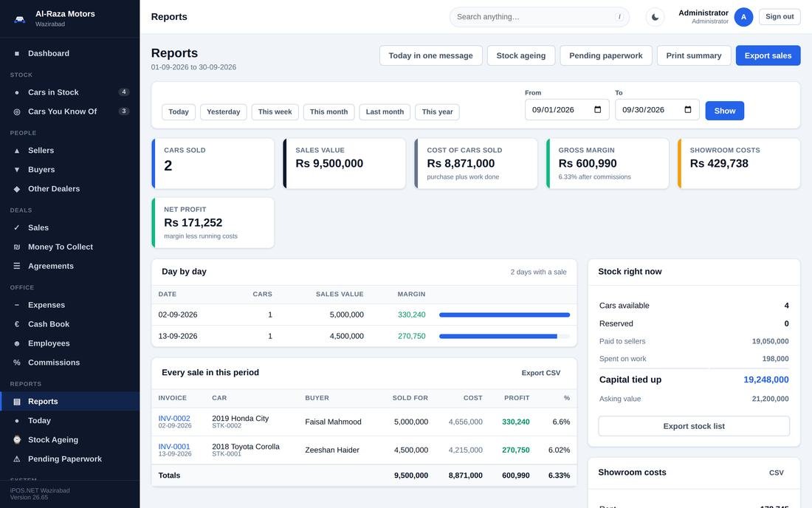812x508 pixels.
Task: Click the Money To Collect icon
Action: tap(16, 247)
